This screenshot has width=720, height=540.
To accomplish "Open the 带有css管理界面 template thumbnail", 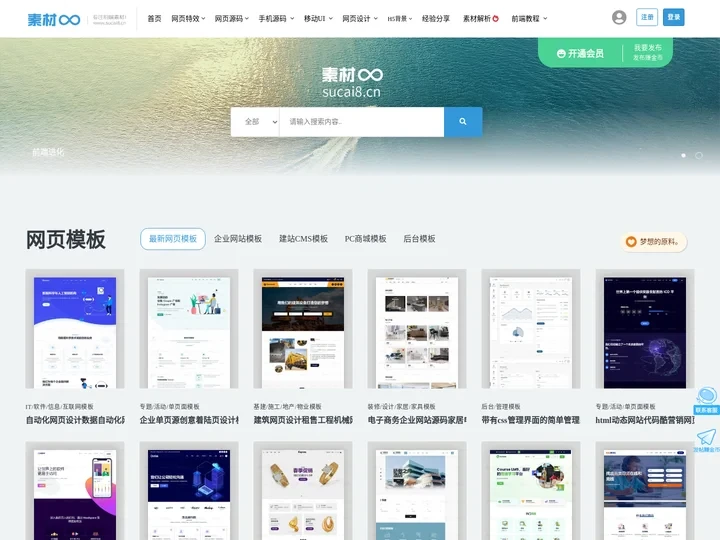I will (x=531, y=329).
